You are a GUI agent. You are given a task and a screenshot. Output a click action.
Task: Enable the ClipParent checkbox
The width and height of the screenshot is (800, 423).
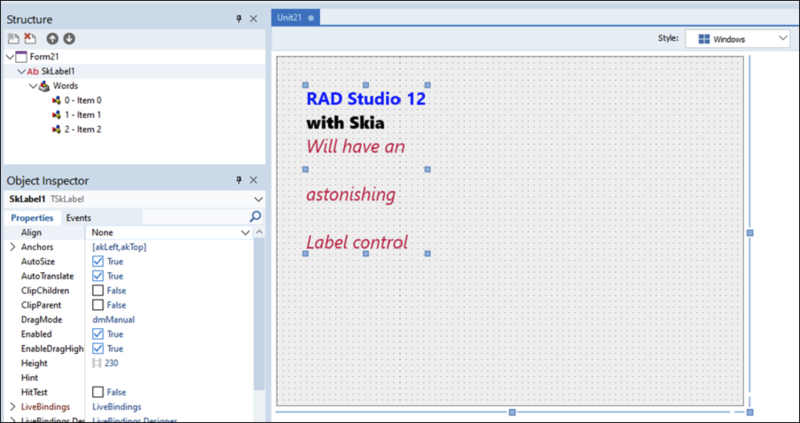(97, 305)
